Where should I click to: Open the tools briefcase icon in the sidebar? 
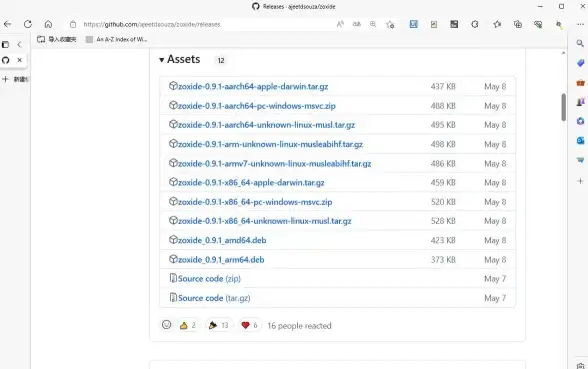pos(580,82)
